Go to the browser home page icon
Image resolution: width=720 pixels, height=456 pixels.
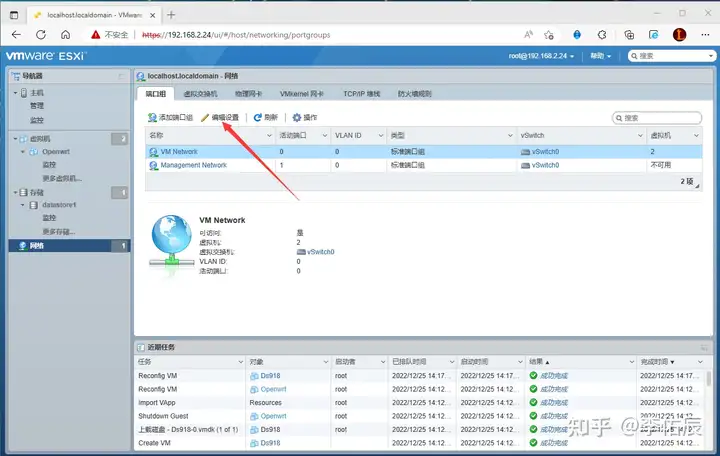(66, 34)
